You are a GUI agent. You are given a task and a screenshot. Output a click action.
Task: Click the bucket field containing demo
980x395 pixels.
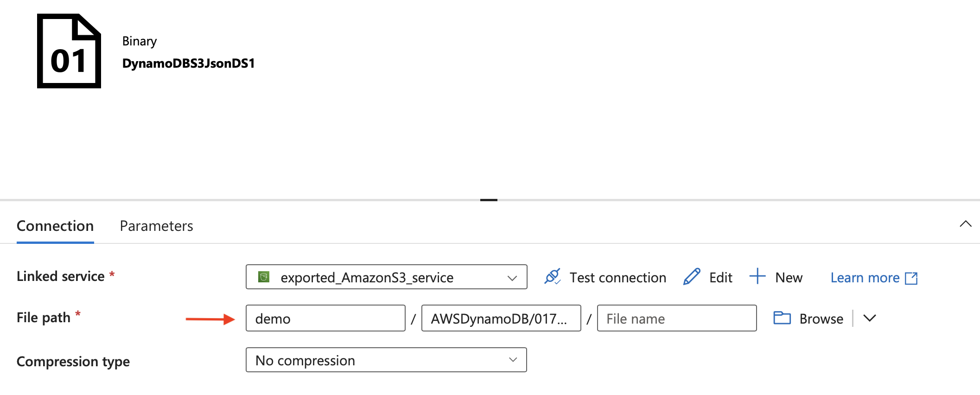pyautogui.click(x=325, y=319)
